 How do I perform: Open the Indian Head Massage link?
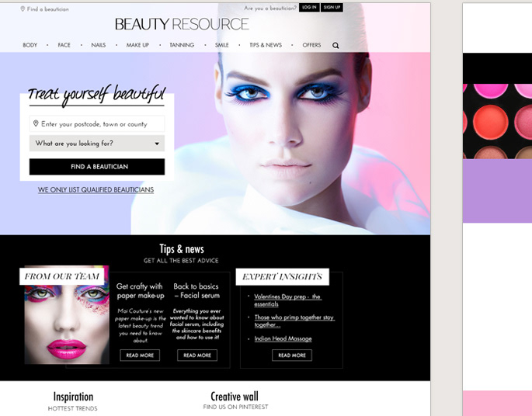point(283,338)
